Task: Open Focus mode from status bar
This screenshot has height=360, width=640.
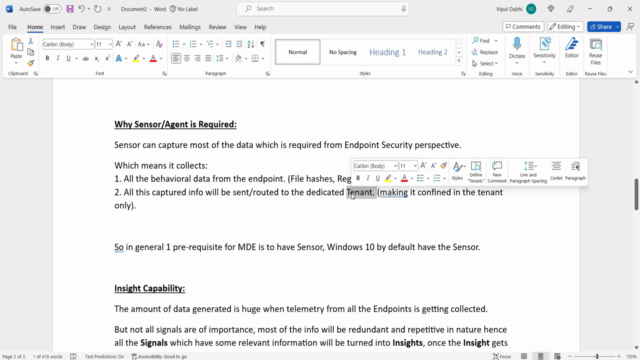Action: 502,356
